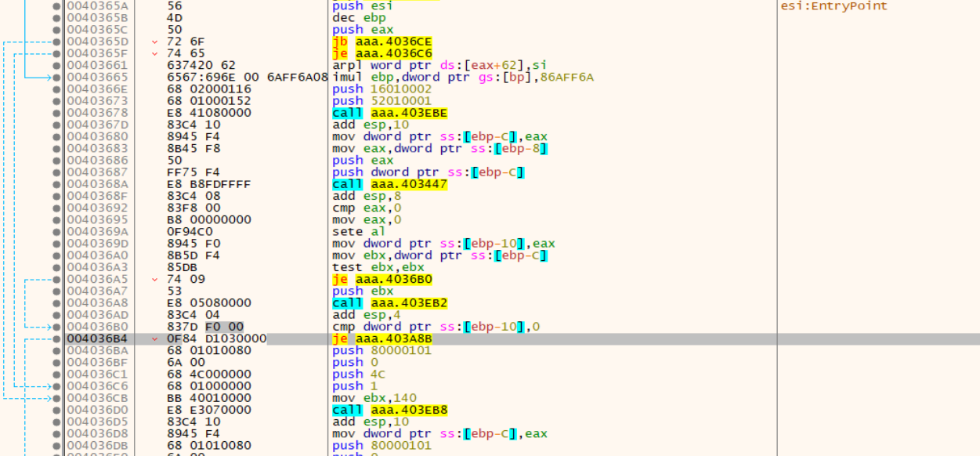Select instruction push 52010001
Image resolution: width=980 pixels, height=456 pixels.
[x=382, y=101]
